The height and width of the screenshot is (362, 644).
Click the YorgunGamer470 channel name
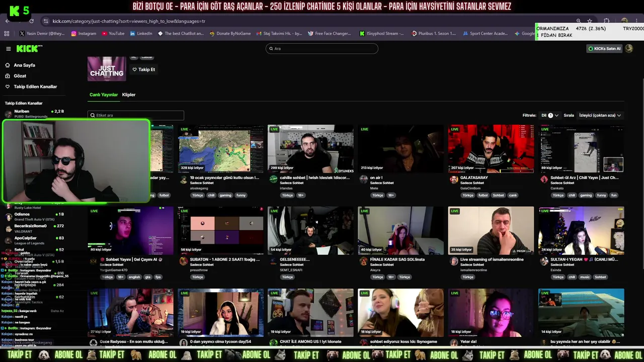[x=114, y=270]
